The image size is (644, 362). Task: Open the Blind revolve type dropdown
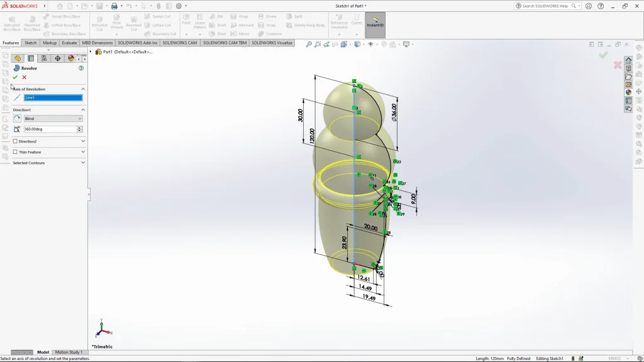tap(53, 118)
